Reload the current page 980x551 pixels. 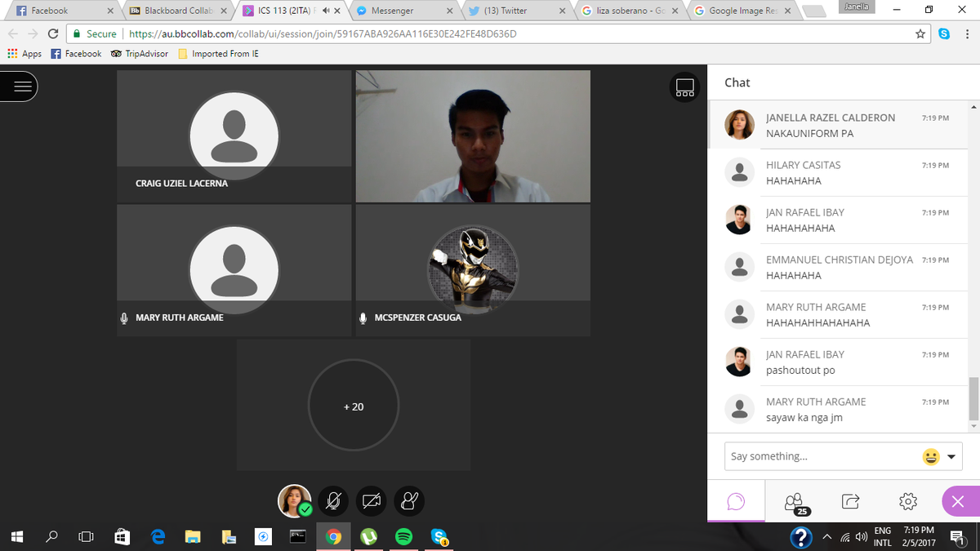53,34
